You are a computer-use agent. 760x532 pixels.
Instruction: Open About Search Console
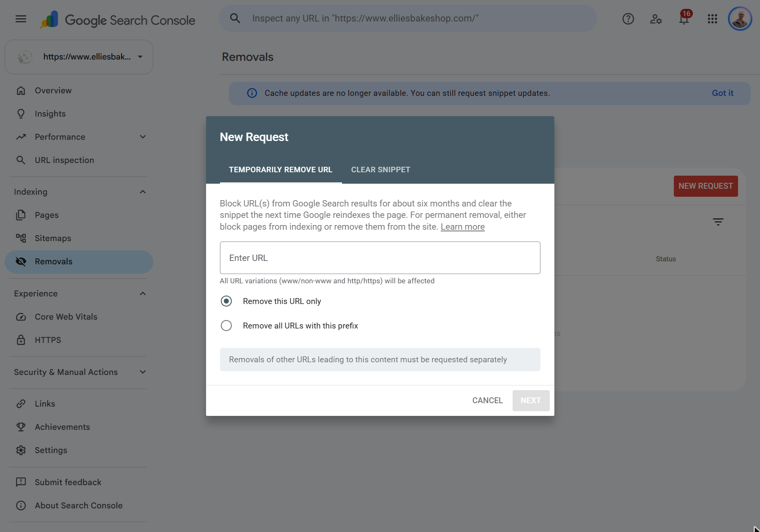click(78, 505)
